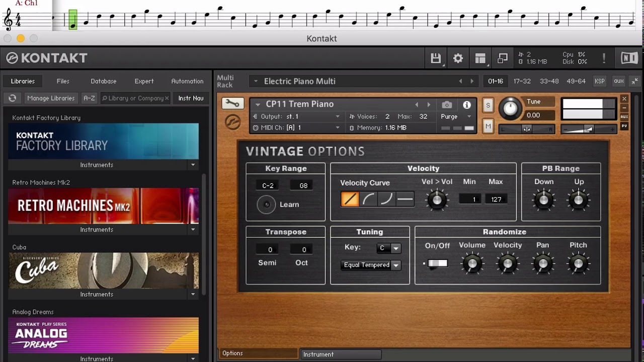Screen dimensions: 644x362
Task: Select the convex velocity curve
Action: [368, 199]
